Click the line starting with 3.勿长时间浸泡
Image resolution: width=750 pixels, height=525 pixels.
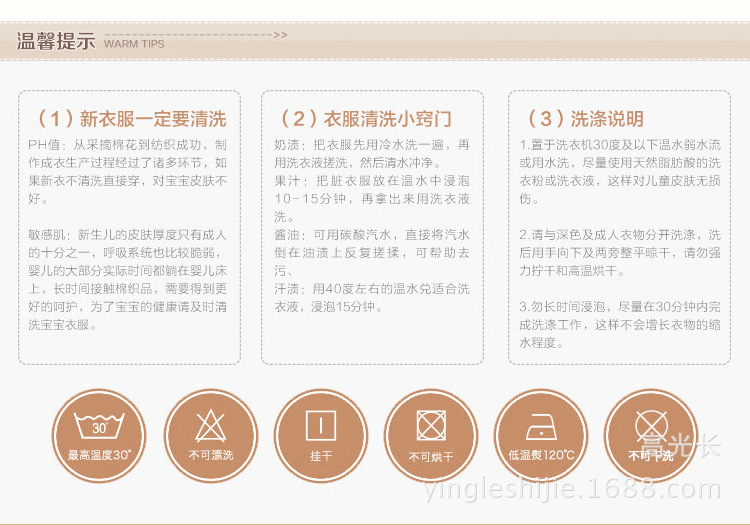(620, 306)
